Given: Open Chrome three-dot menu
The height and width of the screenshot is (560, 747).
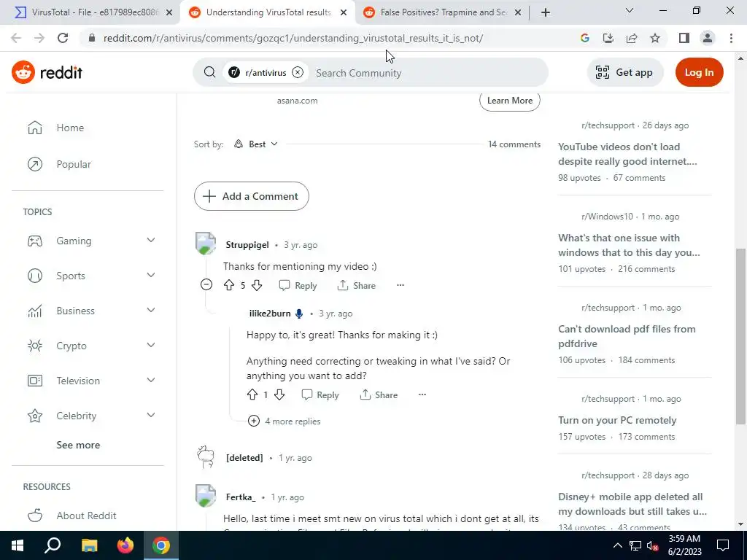Looking at the screenshot, I should click(x=731, y=38).
